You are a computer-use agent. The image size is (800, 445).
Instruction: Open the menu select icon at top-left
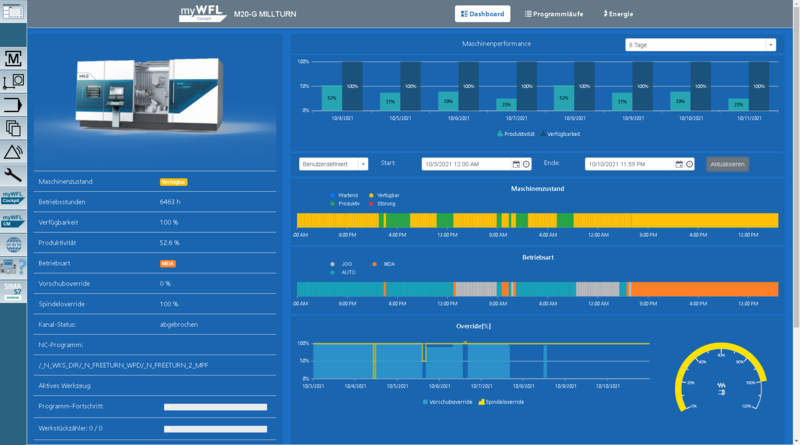coord(13,11)
